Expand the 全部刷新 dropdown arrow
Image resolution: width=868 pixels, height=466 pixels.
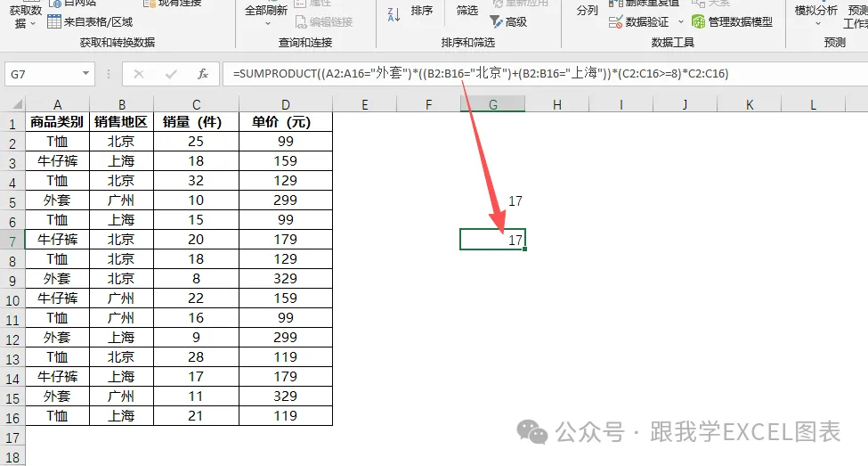click(267, 24)
